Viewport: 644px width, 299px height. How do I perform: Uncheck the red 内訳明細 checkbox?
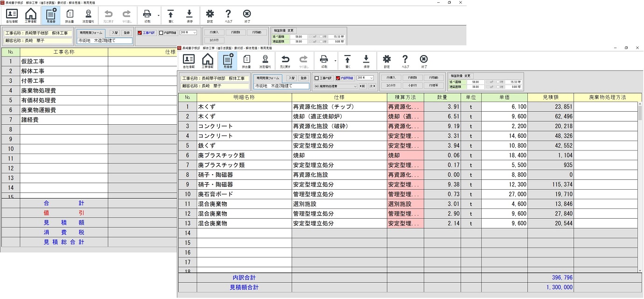click(x=338, y=77)
